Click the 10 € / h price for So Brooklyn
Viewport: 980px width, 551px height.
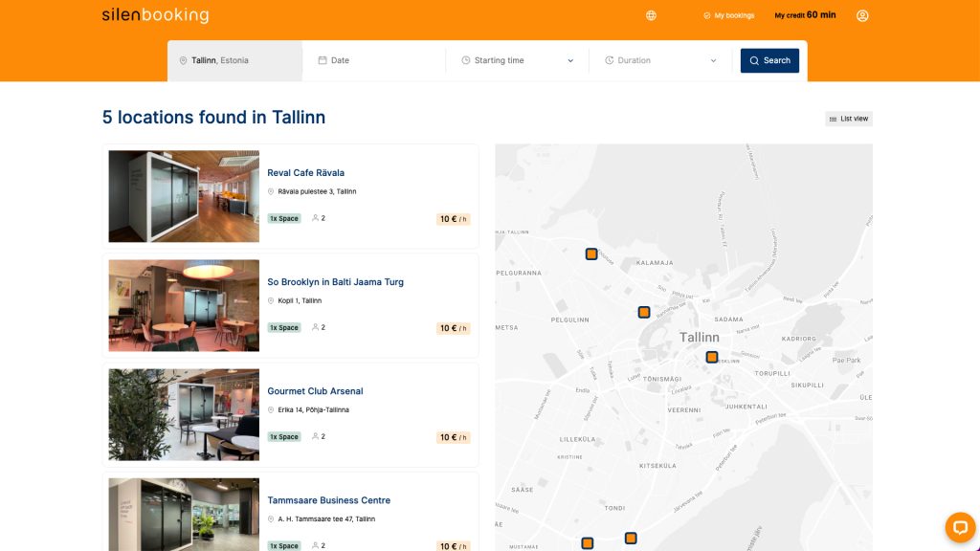click(x=453, y=328)
